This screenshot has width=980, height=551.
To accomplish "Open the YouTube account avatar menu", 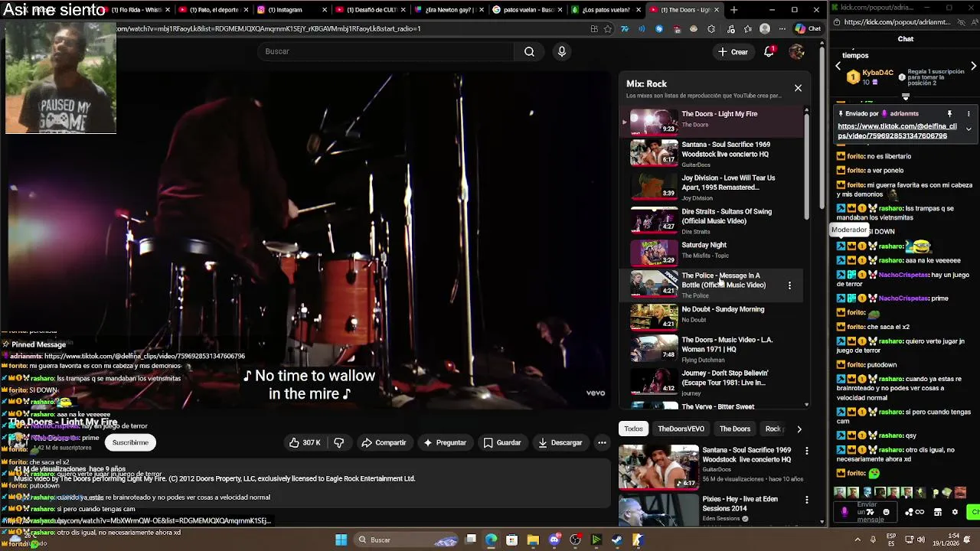I will tap(797, 51).
